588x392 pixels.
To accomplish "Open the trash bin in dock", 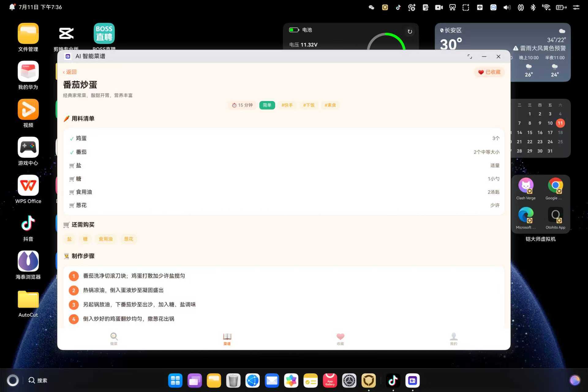I will point(233,381).
